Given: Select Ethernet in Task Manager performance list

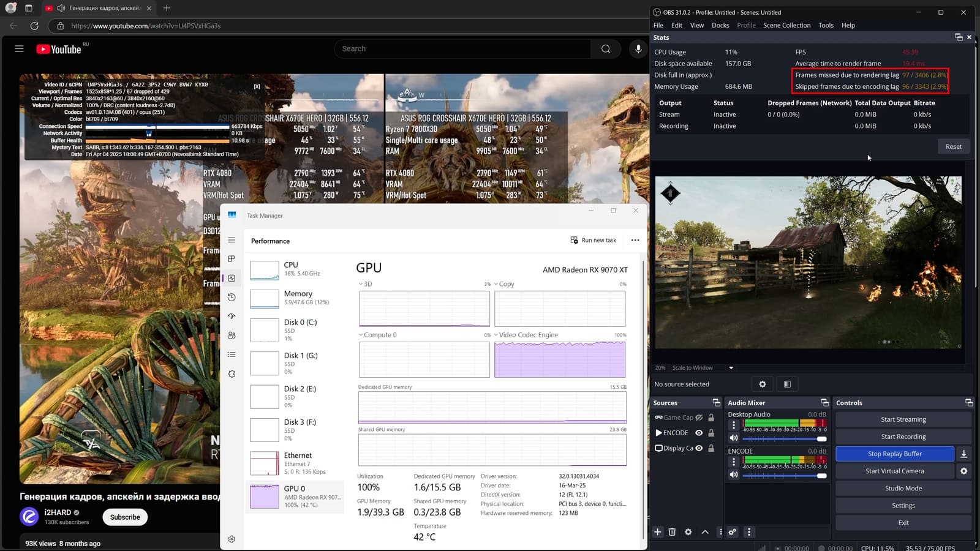Looking at the screenshot, I should [296, 463].
